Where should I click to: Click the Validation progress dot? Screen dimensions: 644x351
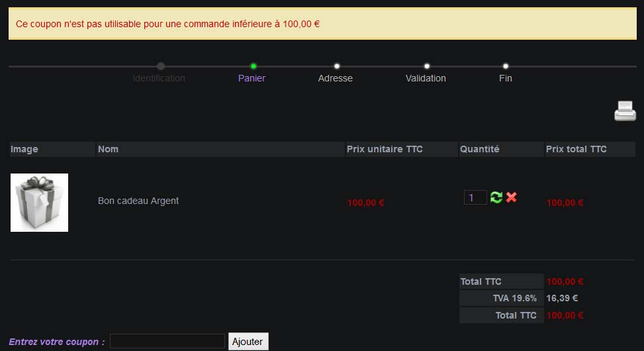[x=427, y=66]
